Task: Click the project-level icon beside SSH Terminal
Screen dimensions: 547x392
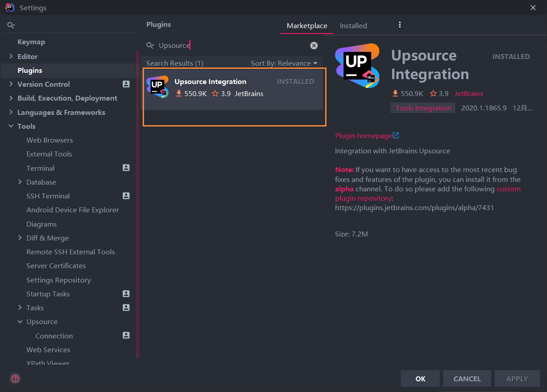Action: (126, 196)
